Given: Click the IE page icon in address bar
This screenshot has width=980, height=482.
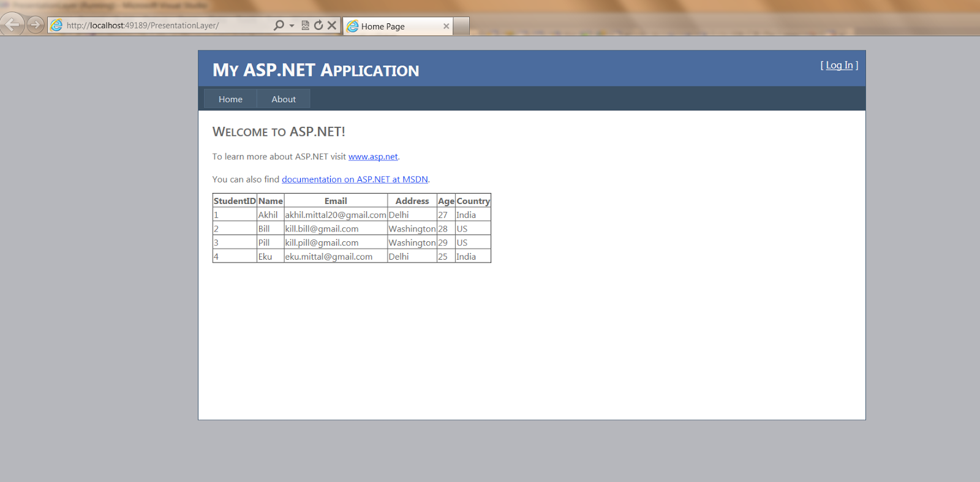Looking at the screenshot, I should pos(56,25).
